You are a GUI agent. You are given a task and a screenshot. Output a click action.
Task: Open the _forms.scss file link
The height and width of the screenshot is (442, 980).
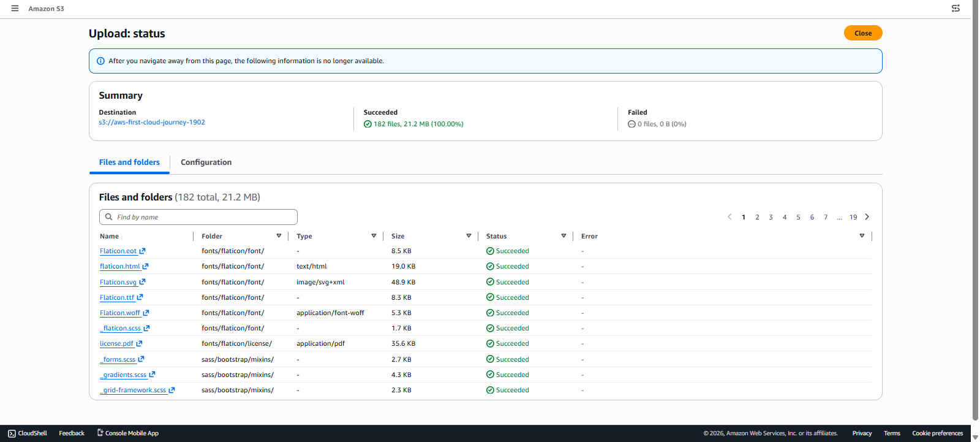point(118,360)
